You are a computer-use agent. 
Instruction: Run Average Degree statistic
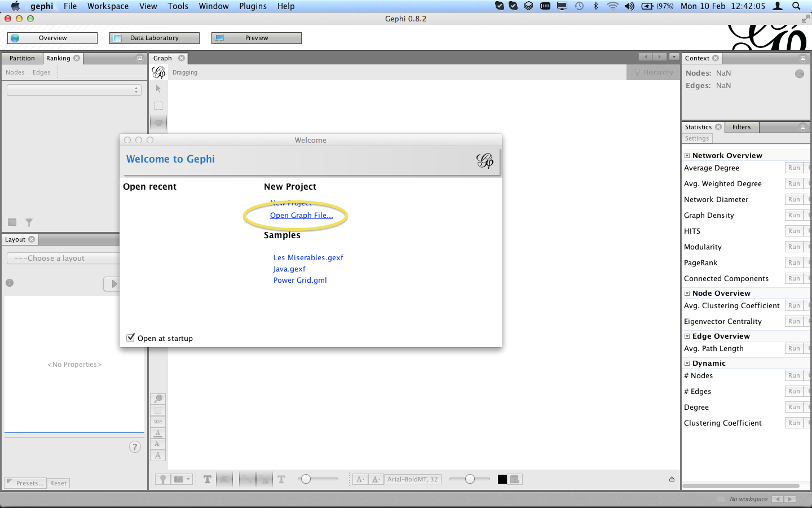(x=794, y=168)
